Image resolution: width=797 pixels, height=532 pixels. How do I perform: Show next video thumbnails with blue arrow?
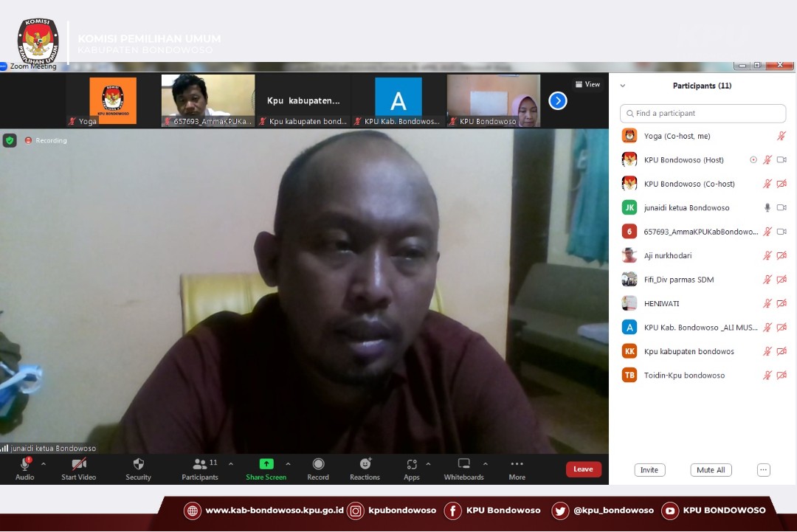(558, 100)
